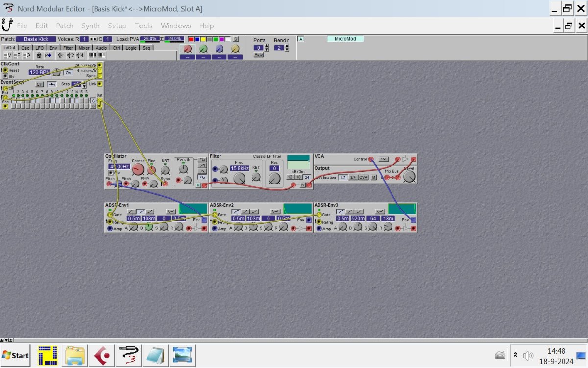Pick the magenta cable color swatch
Image resolution: width=588 pixels, height=368 pixels.
point(221,39)
